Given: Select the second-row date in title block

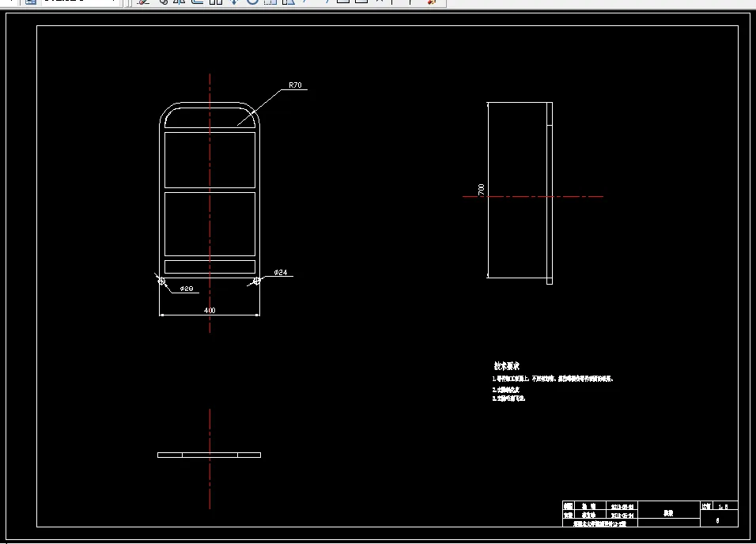Looking at the screenshot, I should 622,516.
